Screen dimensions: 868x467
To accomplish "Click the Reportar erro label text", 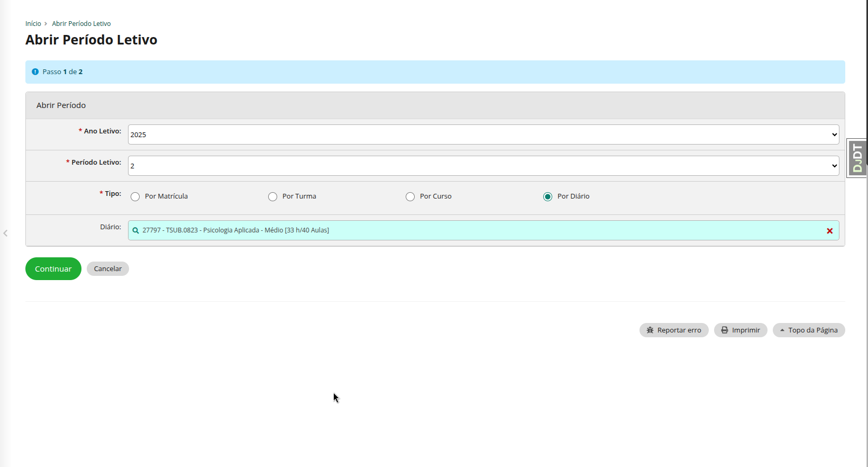I will (679, 330).
